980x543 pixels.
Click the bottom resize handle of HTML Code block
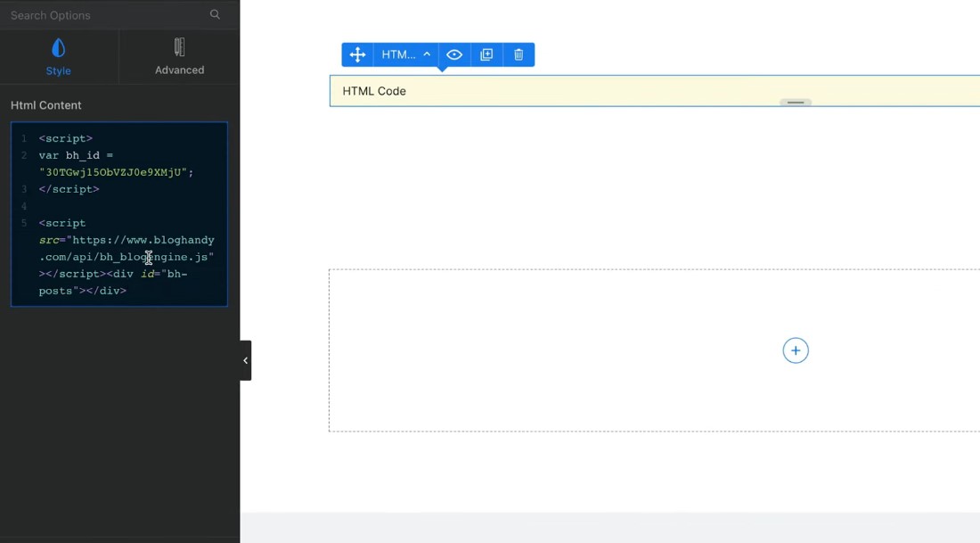795,102
